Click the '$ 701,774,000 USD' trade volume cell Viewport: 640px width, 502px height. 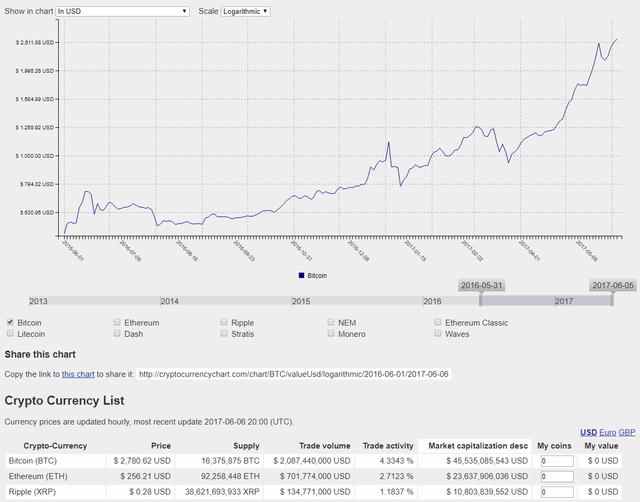(309, 476)
